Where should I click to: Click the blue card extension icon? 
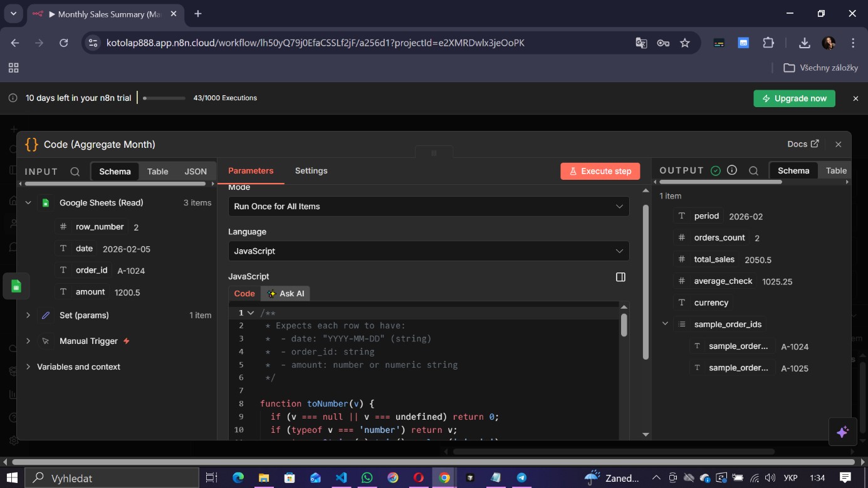tap(743, 43)
